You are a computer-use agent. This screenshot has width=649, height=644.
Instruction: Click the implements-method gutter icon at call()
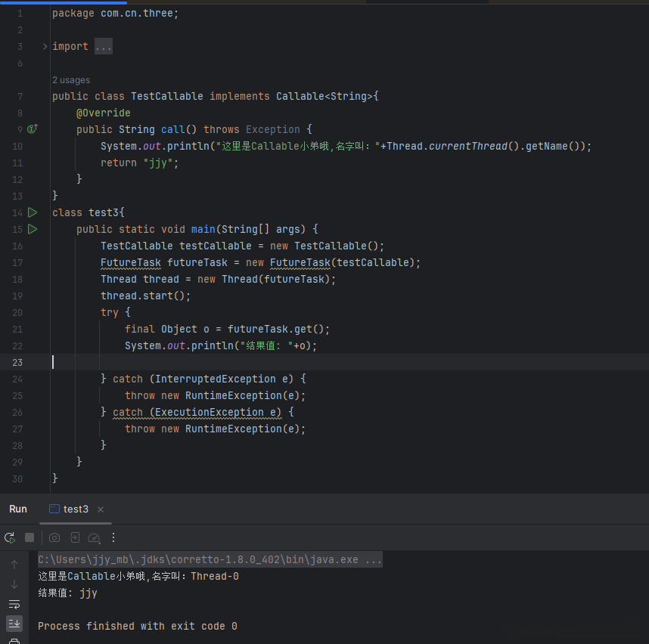tap(33, 129)
